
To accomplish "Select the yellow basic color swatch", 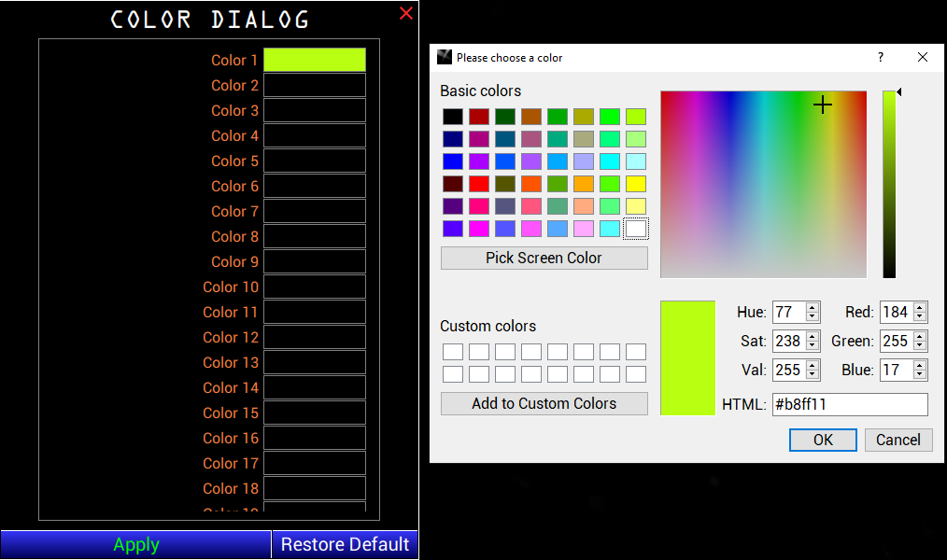I will (636, 184).
